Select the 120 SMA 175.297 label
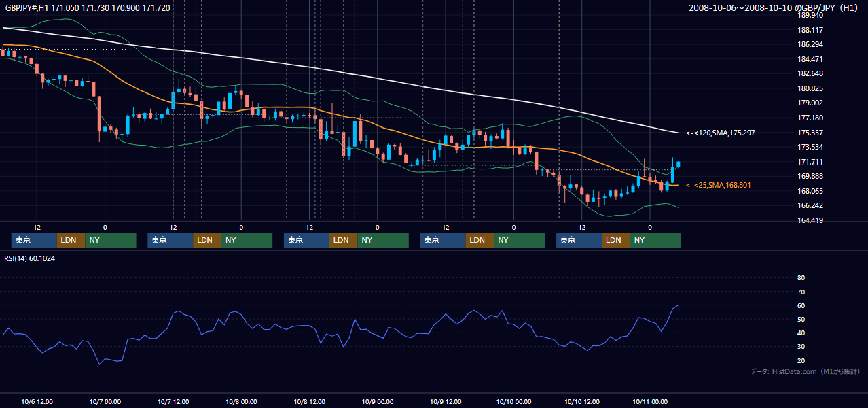 (x=721, y=133)
